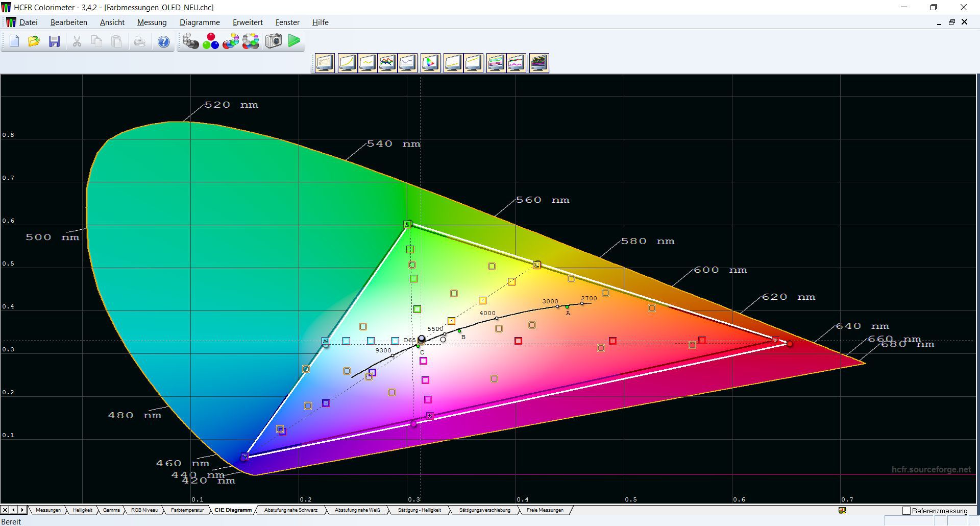The width and height of the screenshot is (980, 526).
Task: Click tab scroll right arrow button
Action: [x=22, y=510]
